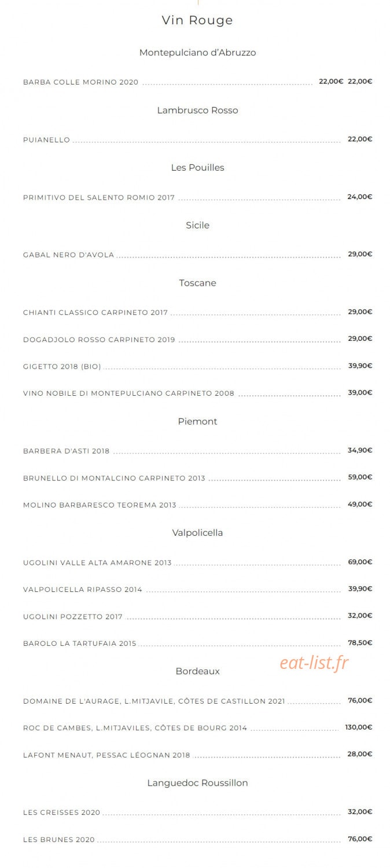Click Vino Nobile di Montepulciano Carpineto 2008
Viewport: 390px width, 868px height.
pos(128,394)
